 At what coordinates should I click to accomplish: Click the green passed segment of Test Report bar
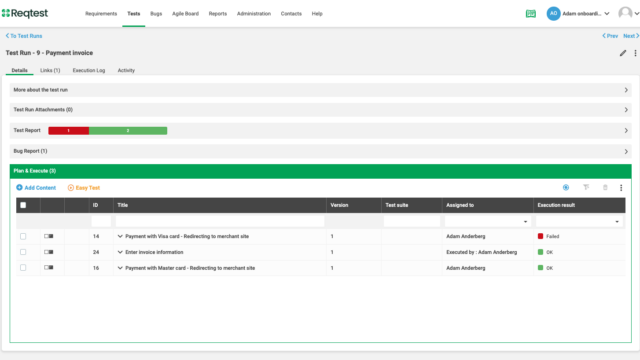(128, 131)
